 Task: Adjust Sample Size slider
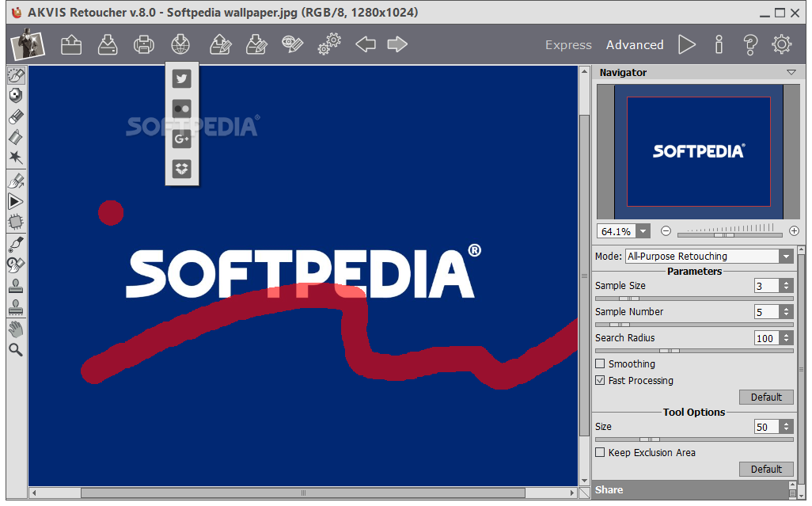point(629,299)
